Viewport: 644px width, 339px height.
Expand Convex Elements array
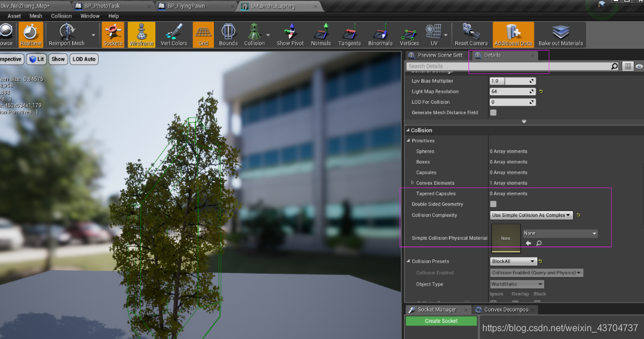[412, 183]
